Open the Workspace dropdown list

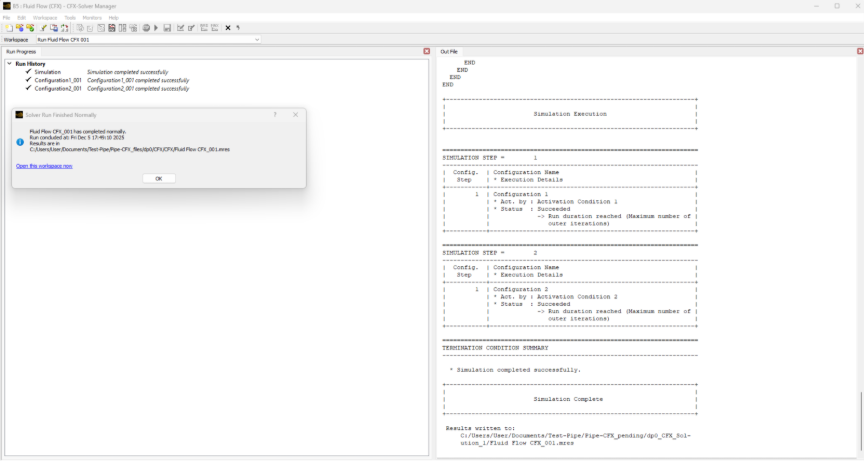pos(257,39)
